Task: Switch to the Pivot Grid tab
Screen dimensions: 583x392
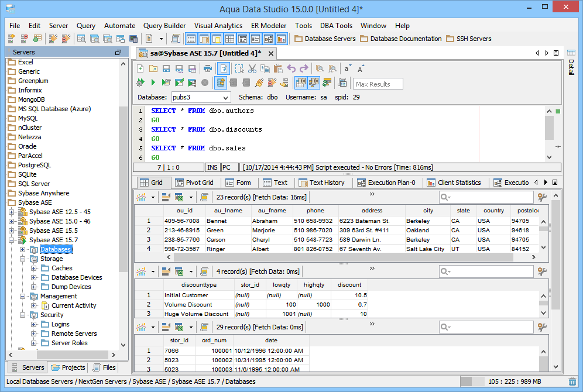Action: tap(194, 183)
